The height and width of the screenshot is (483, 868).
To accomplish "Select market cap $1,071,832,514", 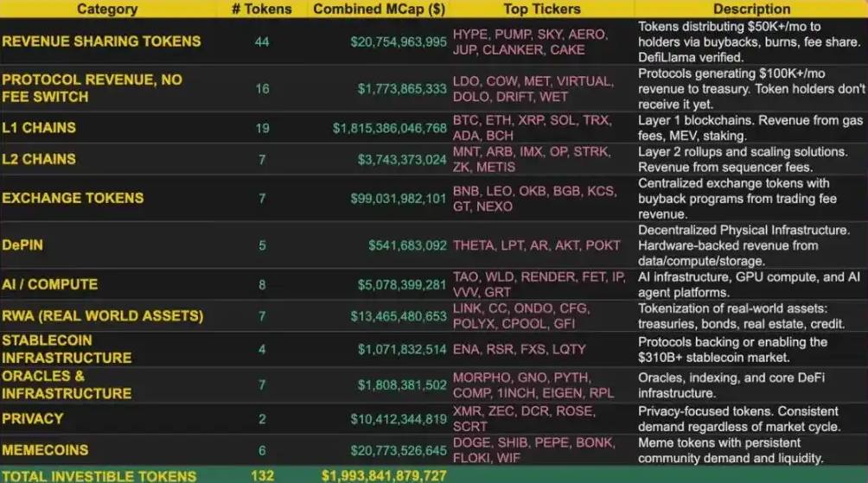I will 402,350.
